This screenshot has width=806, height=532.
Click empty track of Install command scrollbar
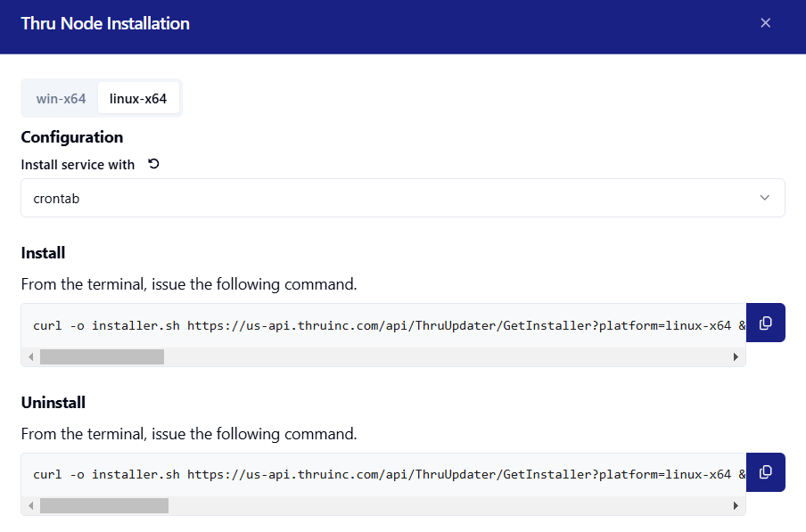[446, 356]
